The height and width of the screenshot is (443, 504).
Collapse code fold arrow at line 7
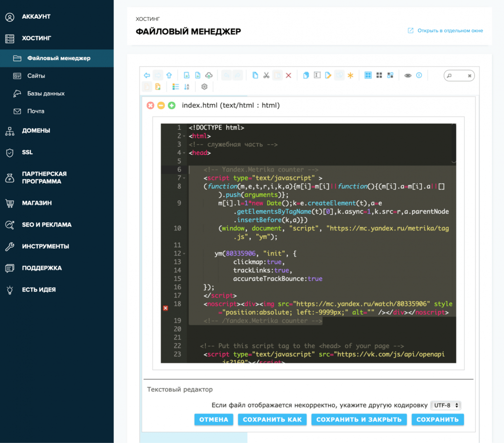(x=185, y=178)
